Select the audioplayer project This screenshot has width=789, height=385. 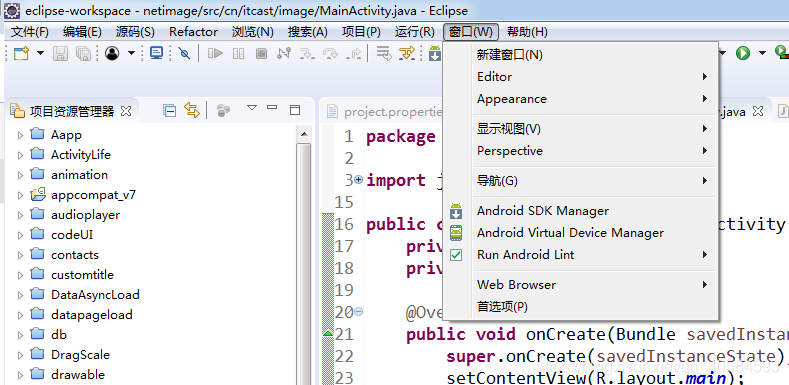tap(85, 215)
